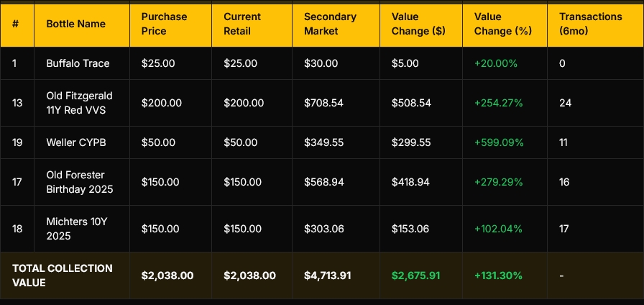Click the $708.54 secondary market value
The height and width of the screenshot is (305, 644).
(x=323, y=103)
